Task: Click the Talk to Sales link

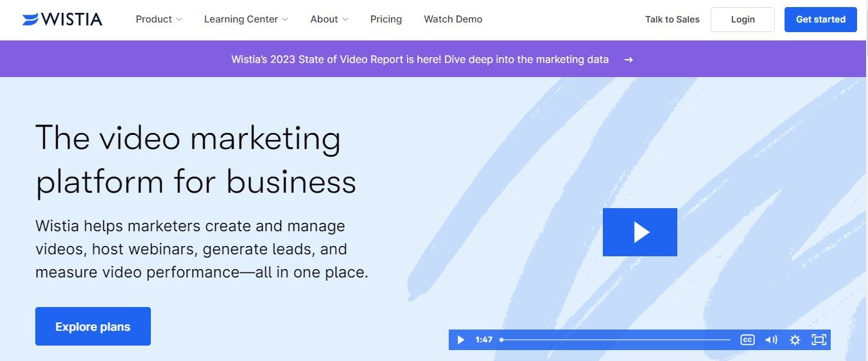Action: pos(672,19)
